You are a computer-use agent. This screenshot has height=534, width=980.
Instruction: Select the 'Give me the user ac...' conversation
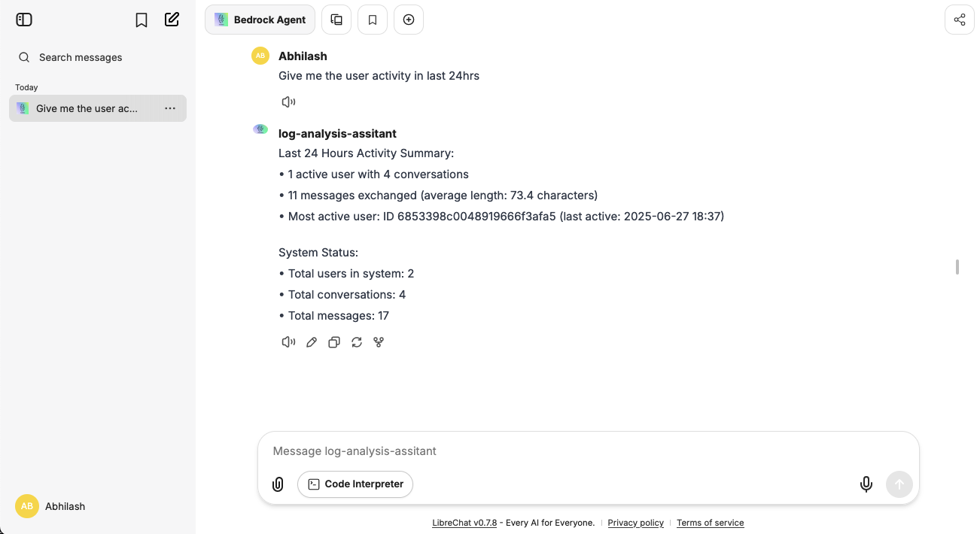(x=87, y=108)
